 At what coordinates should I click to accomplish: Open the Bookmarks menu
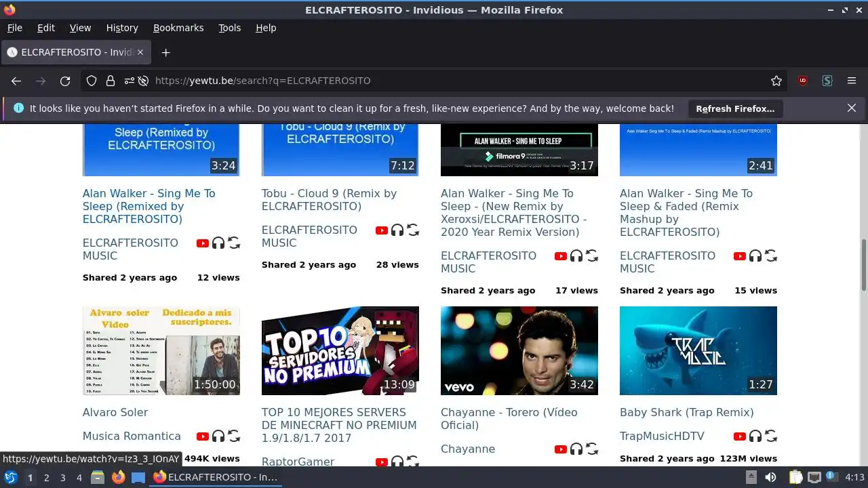tap(178, 28)
